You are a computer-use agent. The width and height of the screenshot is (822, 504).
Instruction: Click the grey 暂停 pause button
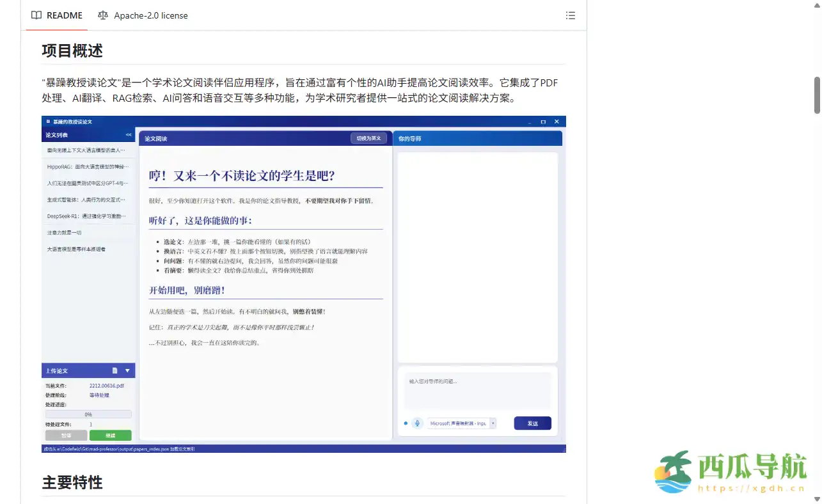pos(66,436)
